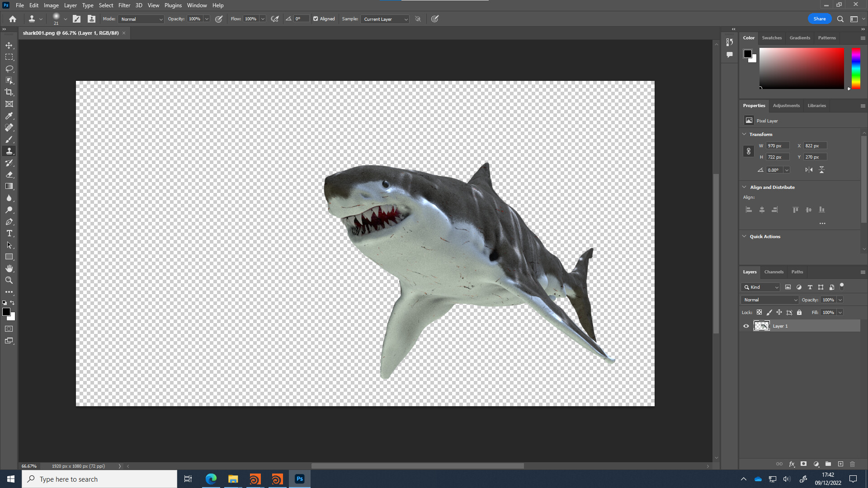Click the Align left edges button
This screenshot has height=488, width=868.
click(749, 210)
